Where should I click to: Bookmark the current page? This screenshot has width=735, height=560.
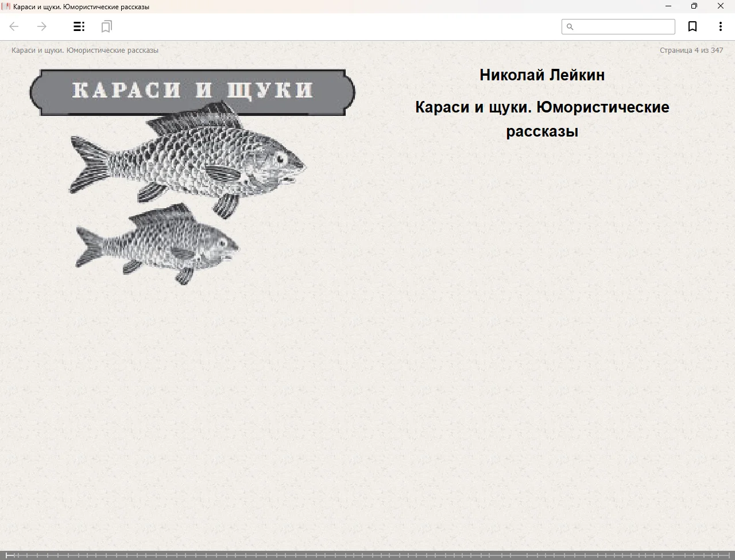[x=693, y=26]
